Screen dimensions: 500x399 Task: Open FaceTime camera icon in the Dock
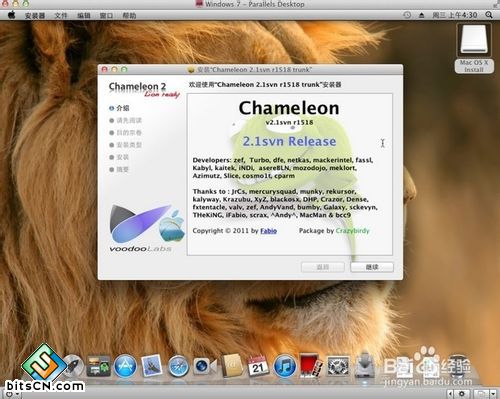[x=205, y=366]
